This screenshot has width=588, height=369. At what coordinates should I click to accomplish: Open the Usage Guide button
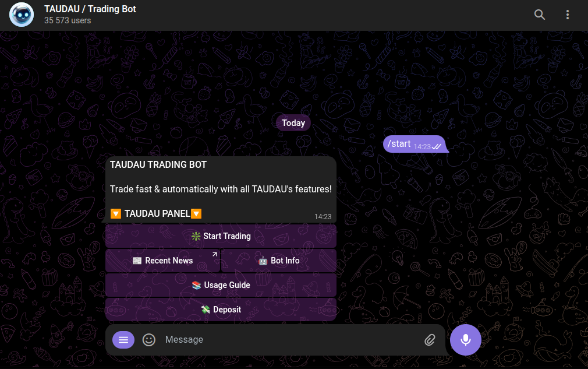click(221, 285)
